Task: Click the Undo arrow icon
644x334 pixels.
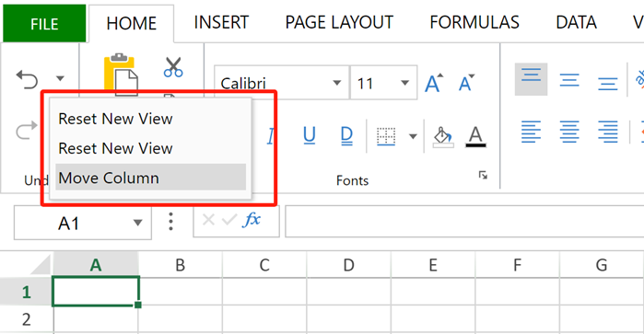Action: click(27, 79)
